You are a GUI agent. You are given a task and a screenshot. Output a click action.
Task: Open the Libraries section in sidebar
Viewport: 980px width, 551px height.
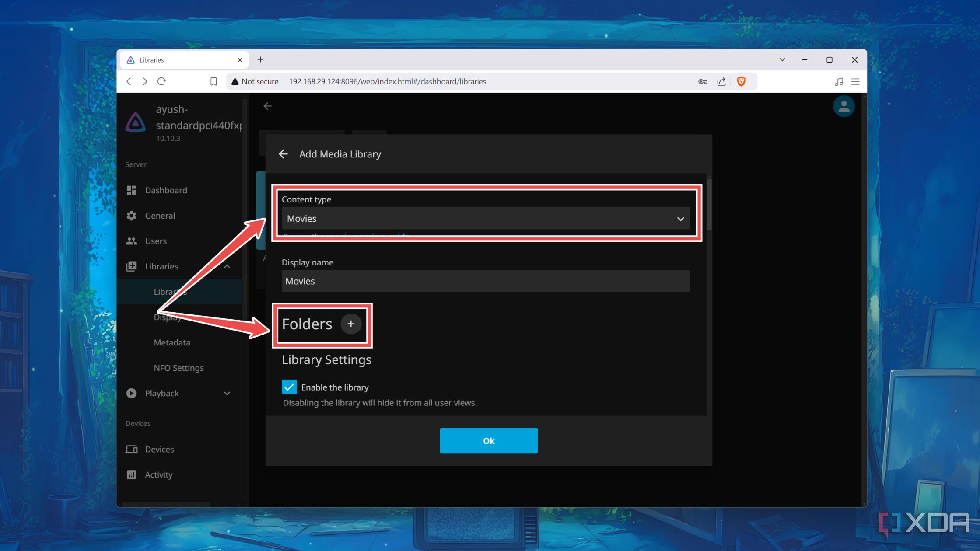[161, 266]
